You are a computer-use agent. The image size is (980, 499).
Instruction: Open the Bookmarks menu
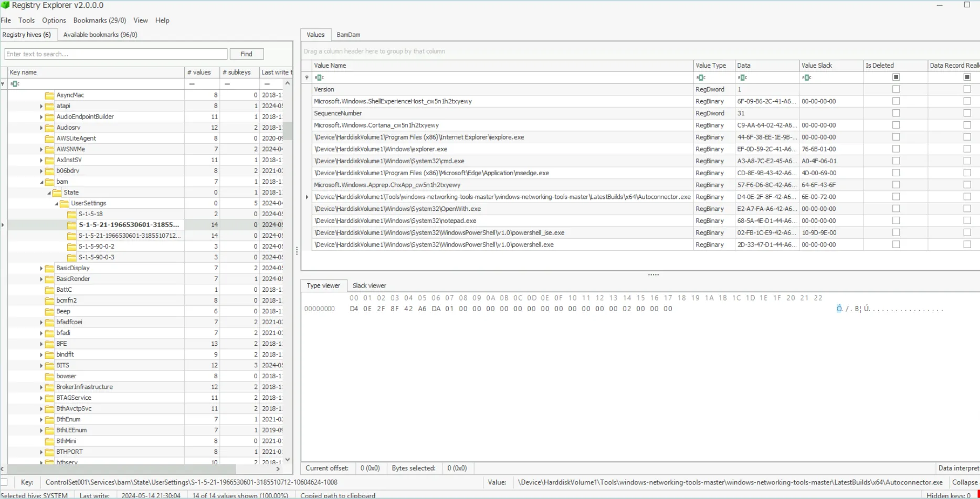click(99, 20)
